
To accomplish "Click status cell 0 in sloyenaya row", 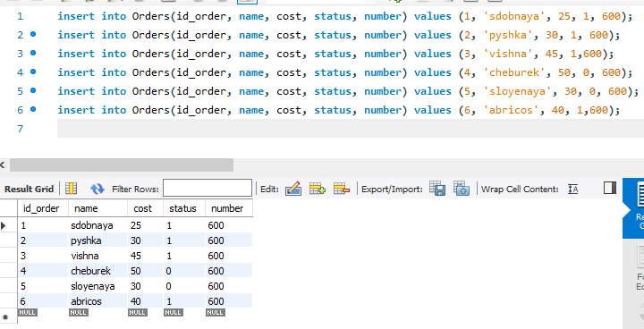I will (184, 286).
